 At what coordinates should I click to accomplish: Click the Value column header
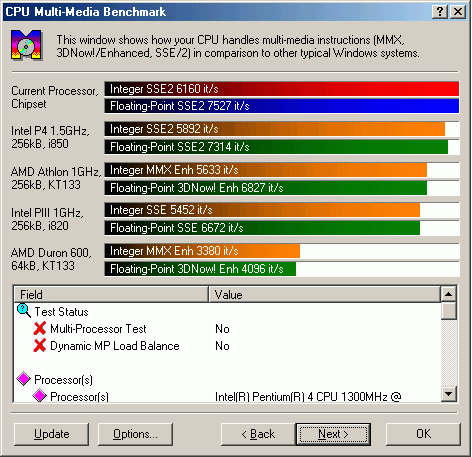(324, 294)
